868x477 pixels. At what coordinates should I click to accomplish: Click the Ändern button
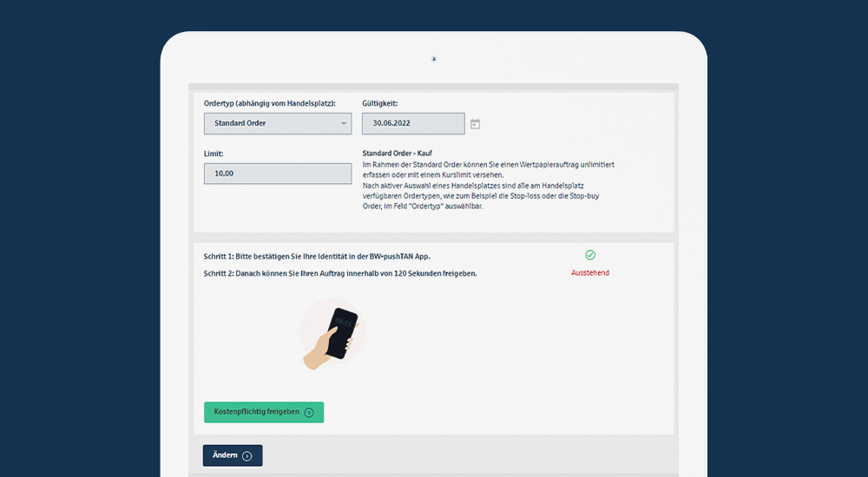pyautogui.click(x=233, y=455)
